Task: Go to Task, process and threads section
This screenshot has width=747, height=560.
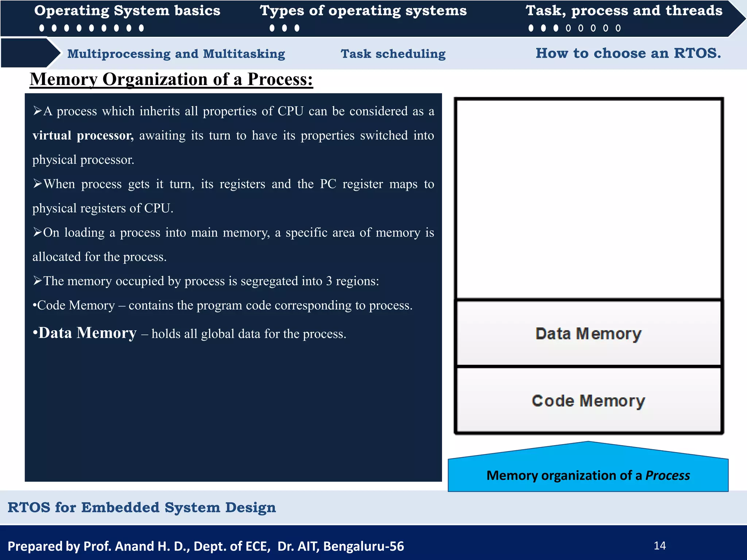Action: [624, 11]
